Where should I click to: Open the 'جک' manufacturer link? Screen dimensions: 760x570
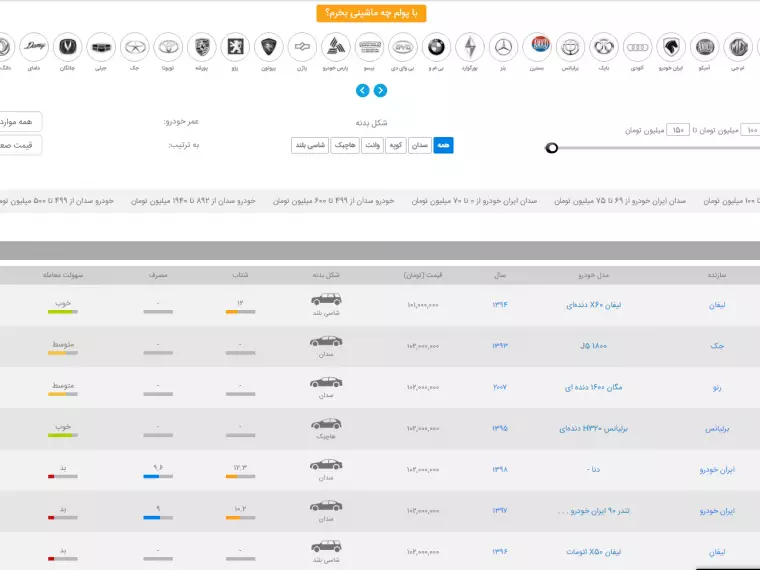coord(717,346)
